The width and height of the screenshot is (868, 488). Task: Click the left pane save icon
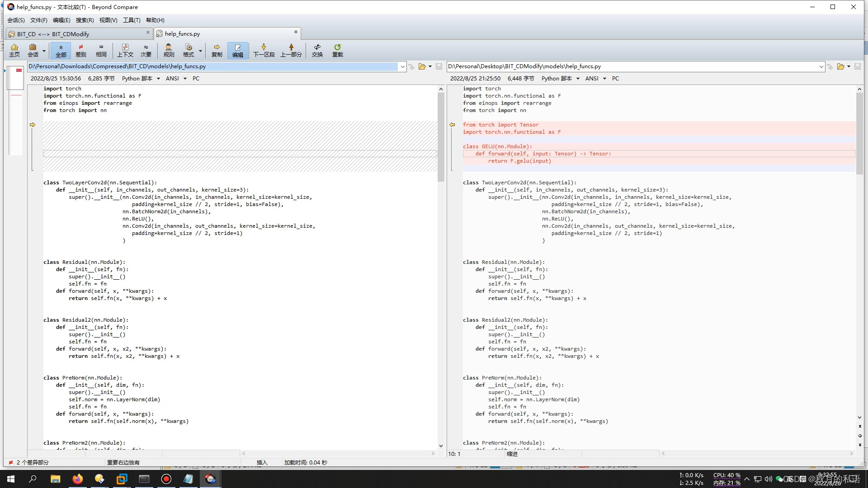tap(439, 66)
